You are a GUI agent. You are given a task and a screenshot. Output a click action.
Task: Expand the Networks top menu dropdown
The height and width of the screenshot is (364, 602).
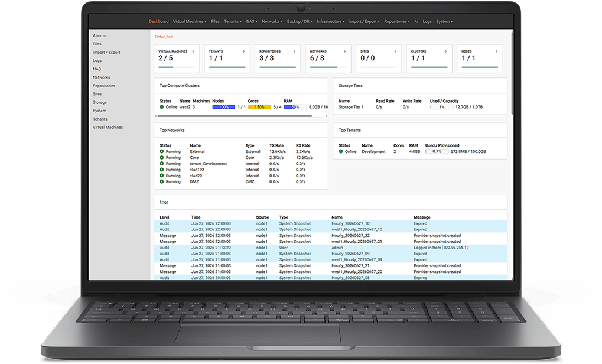click(x=272, y=21)
